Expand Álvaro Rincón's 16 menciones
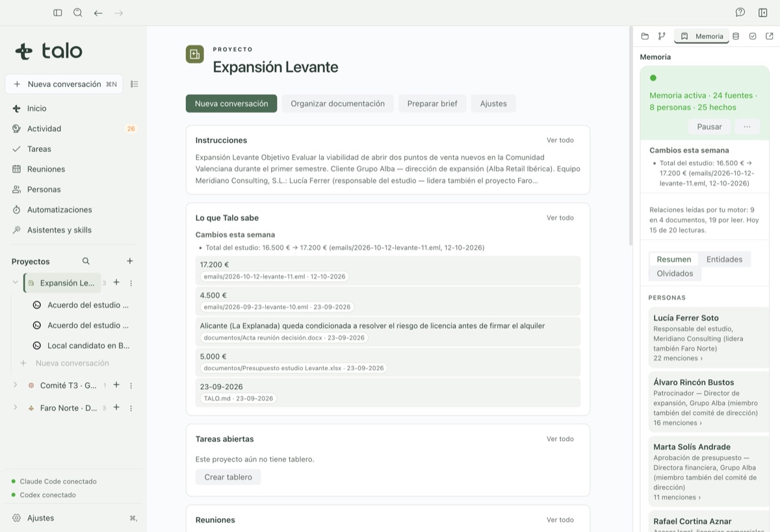The width and height of the screenshot is (780, 532). click(678, 423)
